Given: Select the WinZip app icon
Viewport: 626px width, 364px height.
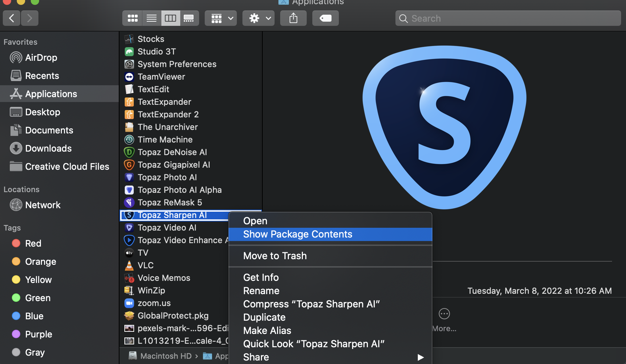Looking at the screenshot, I should (129, 291).
